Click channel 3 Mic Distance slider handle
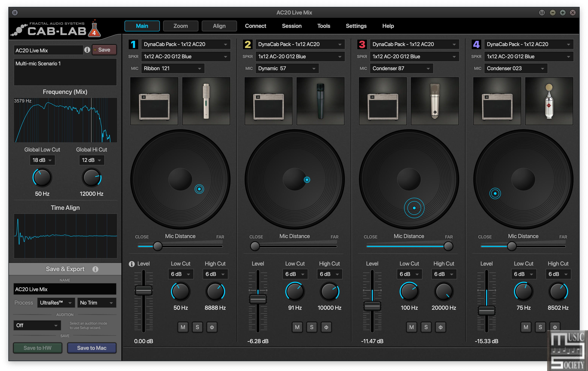The image size is (588, 371). [x=448, y=246]
